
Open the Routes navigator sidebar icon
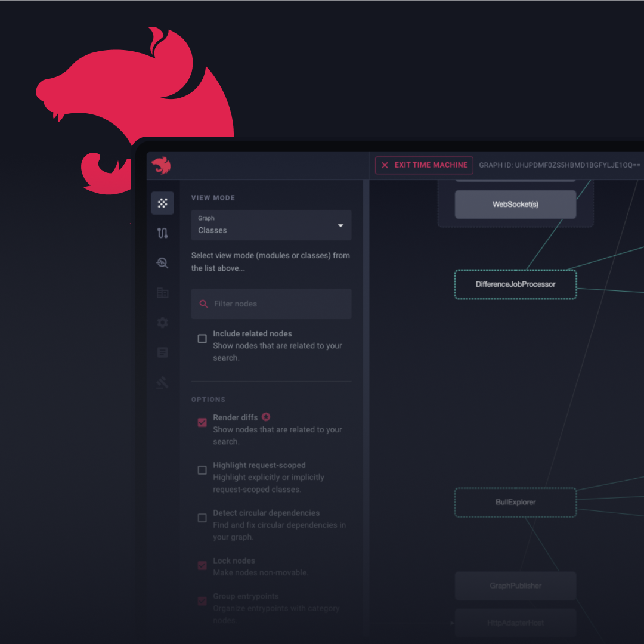click(163, 233)
